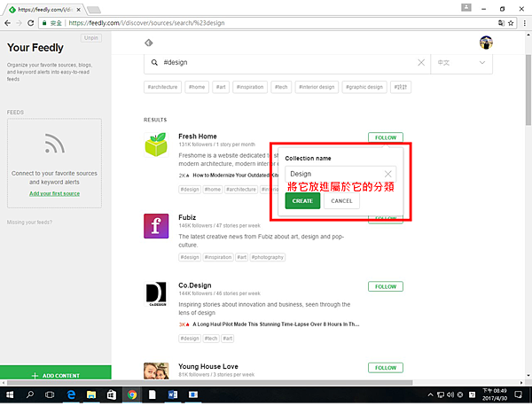Select the #tech tag filter below the search bar
Screen dimensions: 532x406
(x=281, y=87)
